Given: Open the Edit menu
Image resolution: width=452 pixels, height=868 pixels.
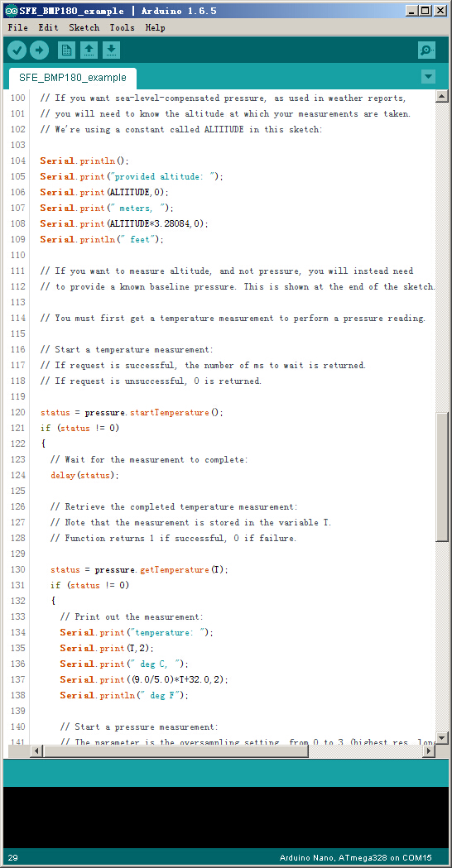Looking at the screenshot, I should 48,27.
